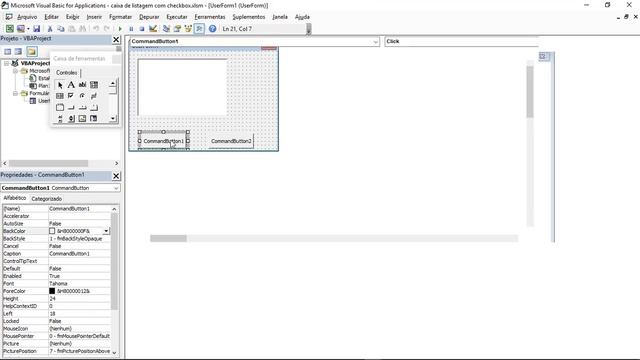640x360 pixels.
Task: Switch to the Alfabético properties tab
Action: pyautogui.click(x=15, y=198)
